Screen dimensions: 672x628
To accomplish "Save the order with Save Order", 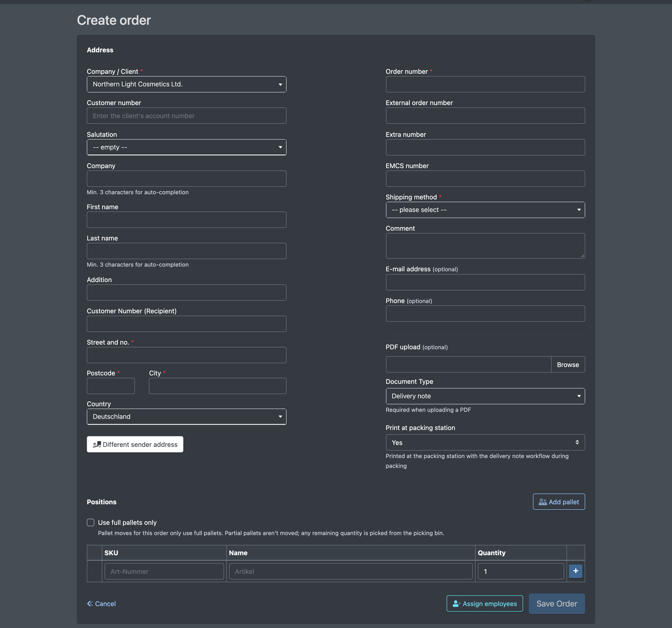I will point(557,604).
